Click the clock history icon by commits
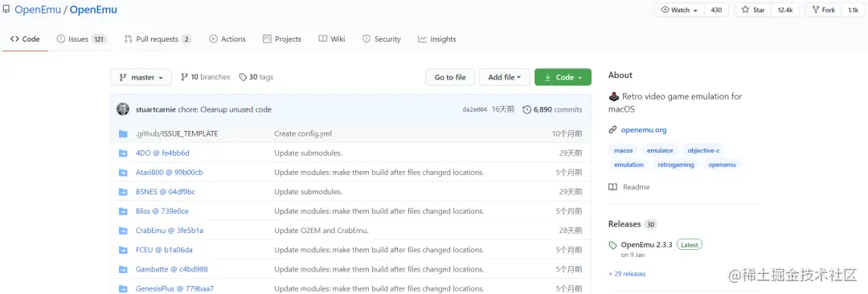868x294 pixels. 526,109
